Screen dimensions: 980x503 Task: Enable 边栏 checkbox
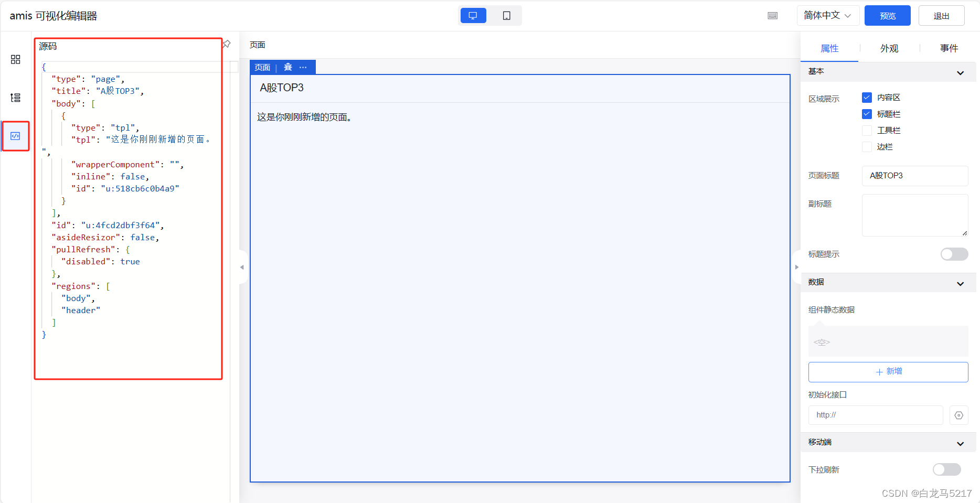pos(867,147)
